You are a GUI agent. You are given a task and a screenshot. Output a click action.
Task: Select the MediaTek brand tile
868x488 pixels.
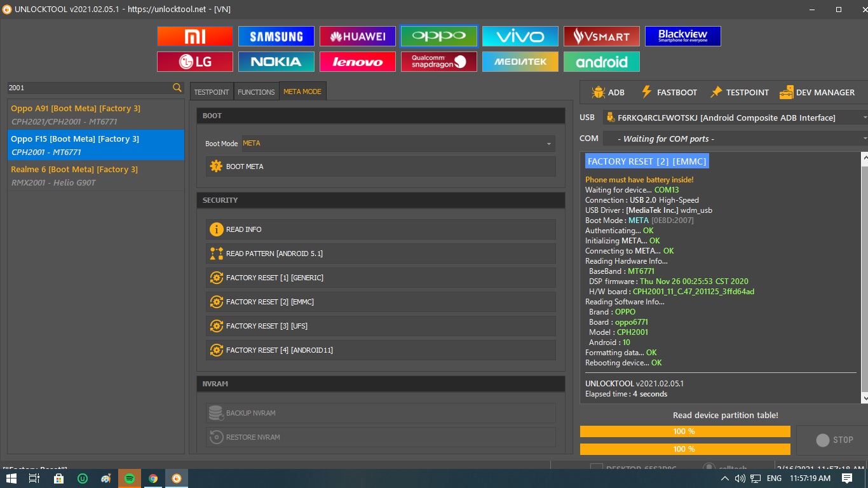tap(520, 62)
